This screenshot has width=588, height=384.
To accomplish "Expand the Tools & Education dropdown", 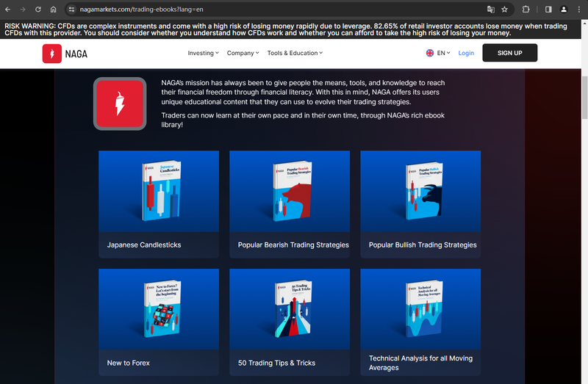I will 295,53.
